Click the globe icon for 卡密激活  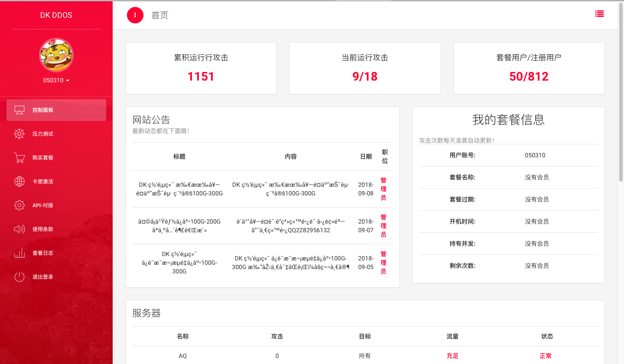click(19, 182)
